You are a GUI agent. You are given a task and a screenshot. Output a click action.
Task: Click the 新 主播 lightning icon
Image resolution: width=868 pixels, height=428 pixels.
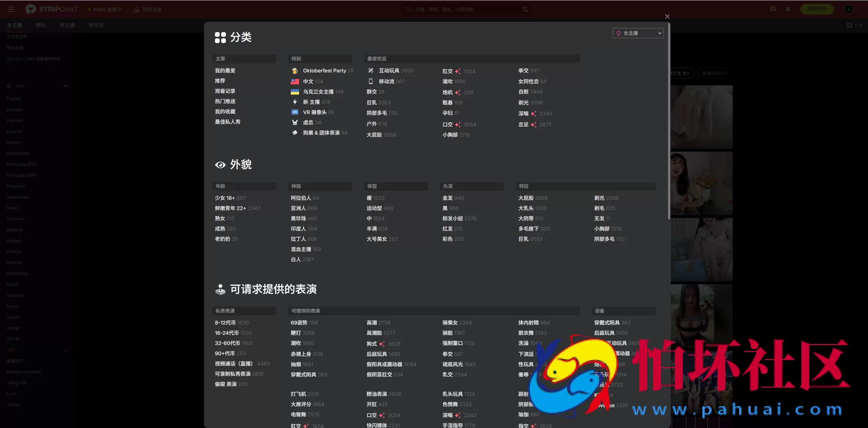coord(295,102)
